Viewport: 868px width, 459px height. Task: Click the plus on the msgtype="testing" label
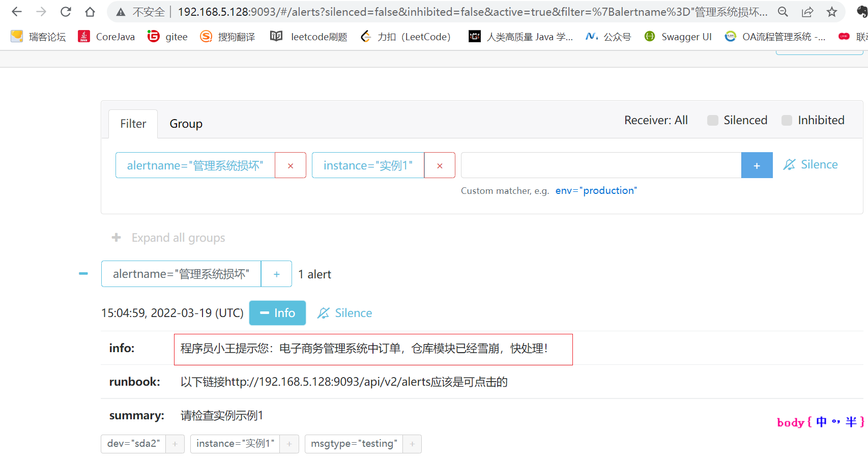(x=412, y=444)
